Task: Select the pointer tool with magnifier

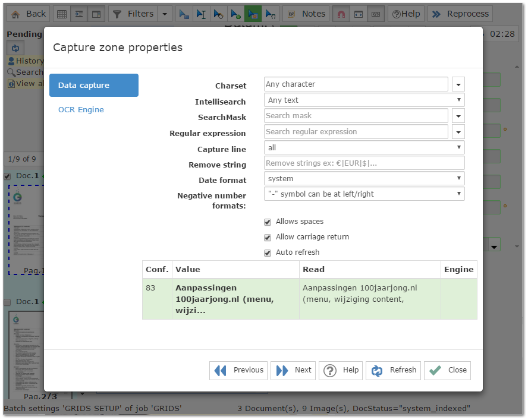Action: [271, 14]
